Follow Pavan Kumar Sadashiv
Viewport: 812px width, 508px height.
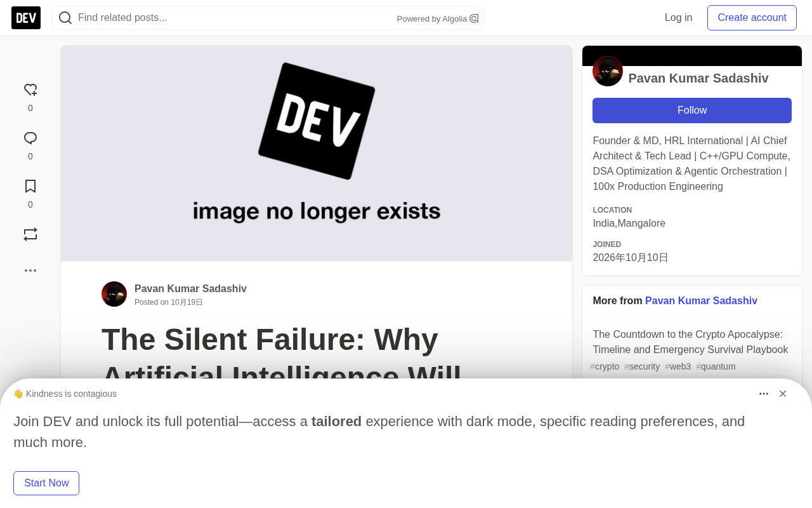(x=692, y=110)
